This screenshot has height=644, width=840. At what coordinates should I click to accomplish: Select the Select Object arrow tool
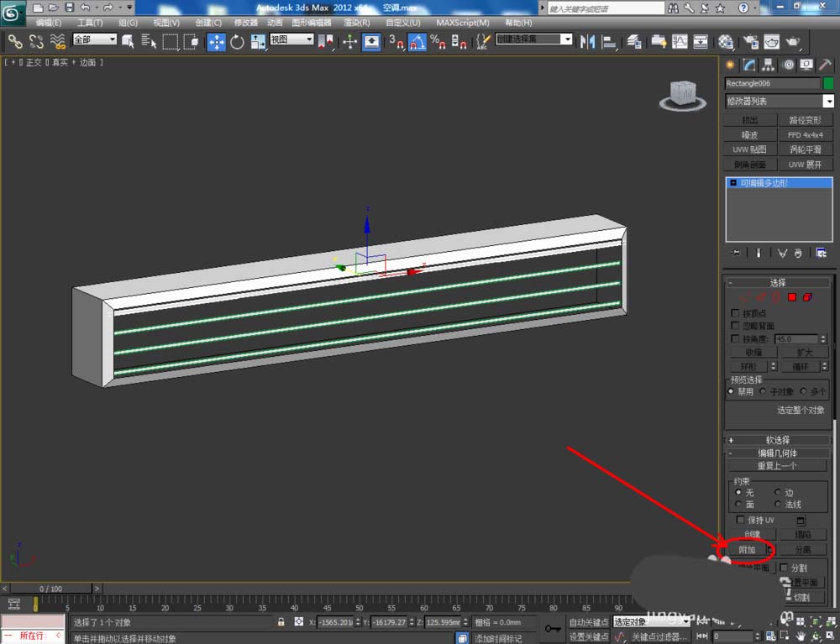click(x=128, y=41)
